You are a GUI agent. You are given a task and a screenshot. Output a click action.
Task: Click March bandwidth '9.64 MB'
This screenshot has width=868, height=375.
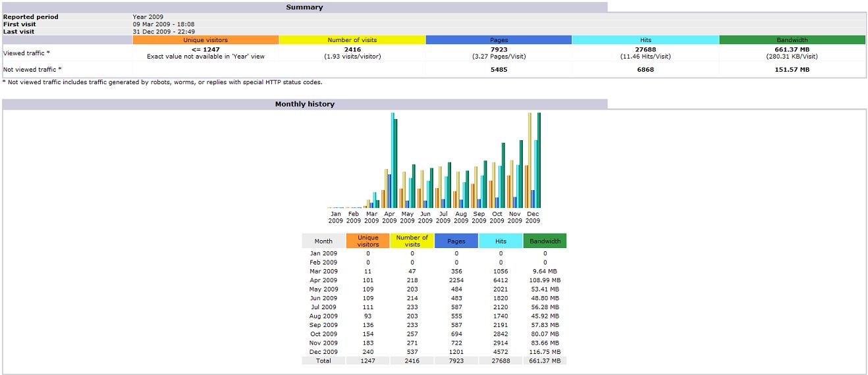pyautogui.click(x=545, y=271)
